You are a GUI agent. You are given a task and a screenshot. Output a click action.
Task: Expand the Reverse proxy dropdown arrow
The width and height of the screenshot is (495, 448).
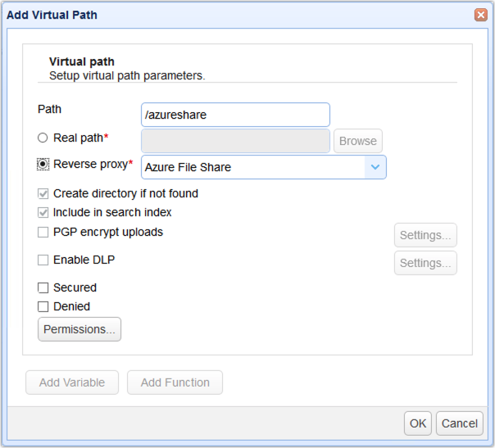(375, 167)
